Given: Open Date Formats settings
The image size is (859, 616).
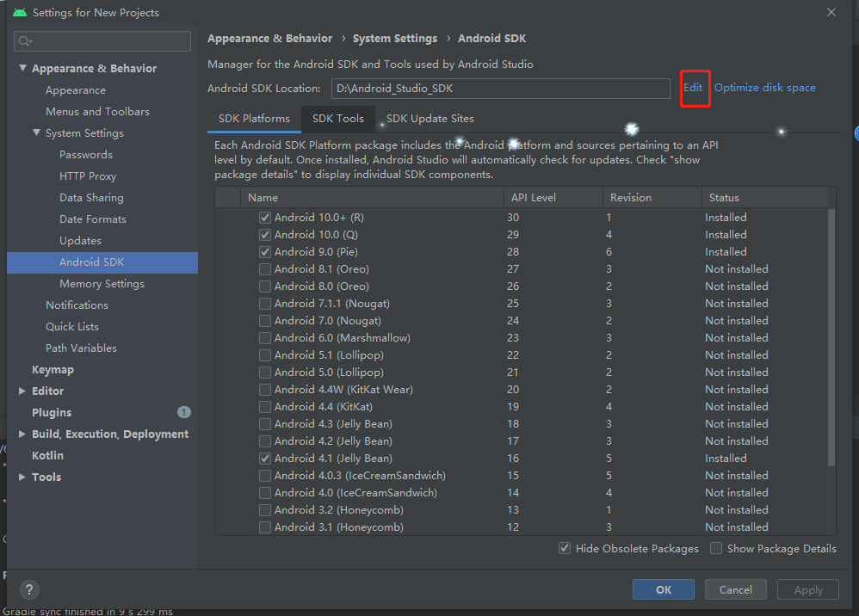Looking at the screenshot, I should point(93,219).
